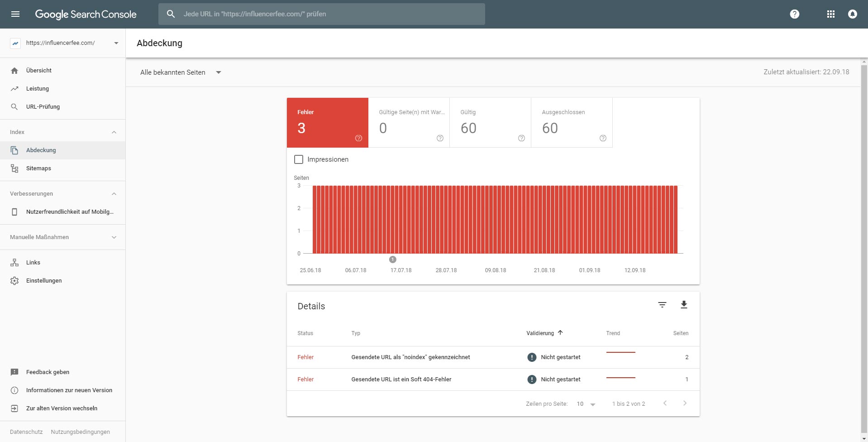
Task: Click the Links network icon
Action: coord(14,263)
